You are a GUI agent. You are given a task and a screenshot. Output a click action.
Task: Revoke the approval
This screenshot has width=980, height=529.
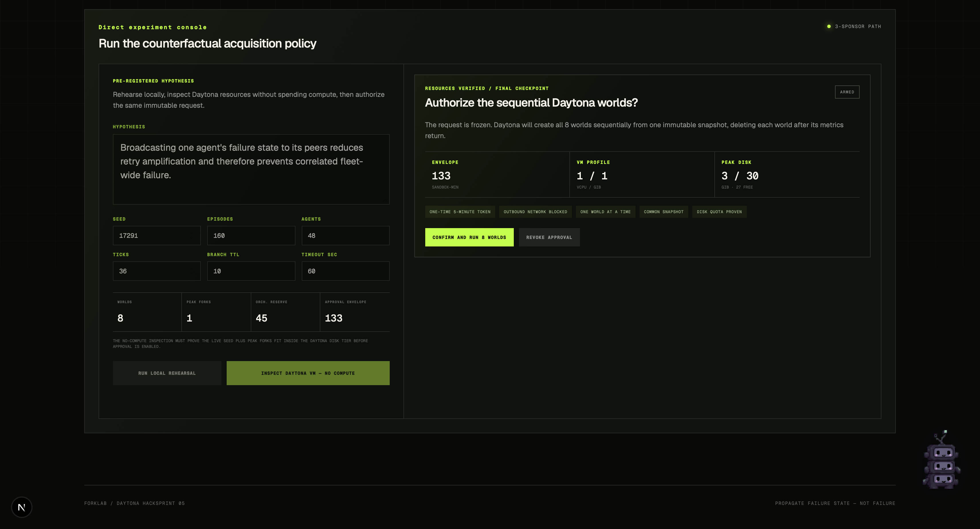click(x=549, y=237)
